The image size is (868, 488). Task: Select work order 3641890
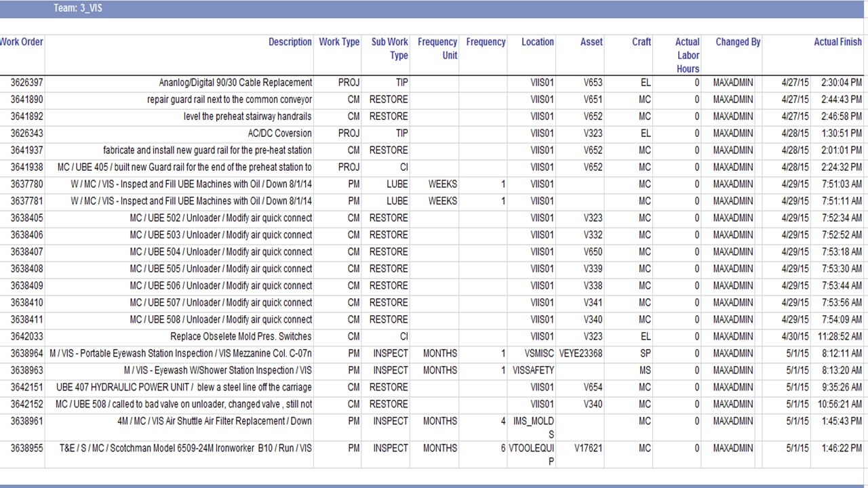click(27, 100)
